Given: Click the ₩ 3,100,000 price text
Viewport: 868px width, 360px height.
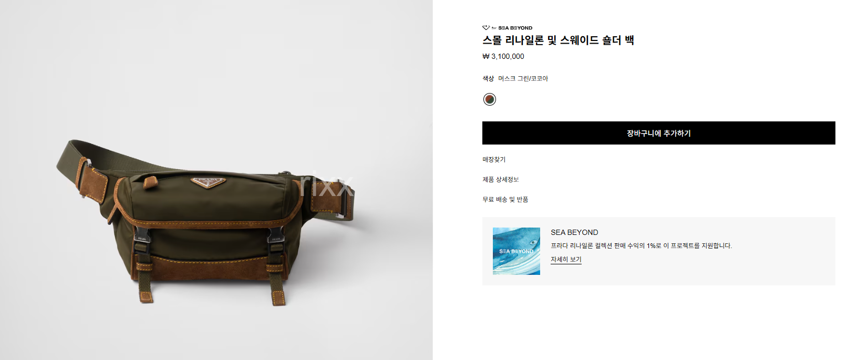Looking at the screenshot, I should pyautogui.click(x=503, y=56).
